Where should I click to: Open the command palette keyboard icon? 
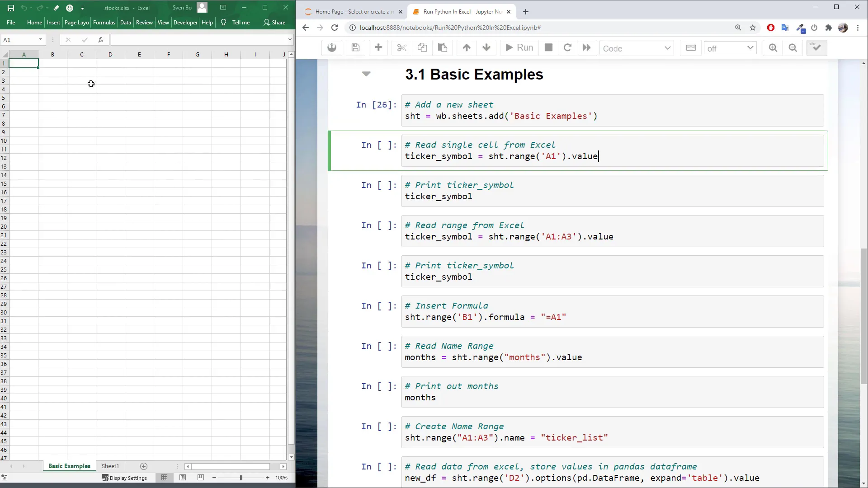tap(691, 48)
